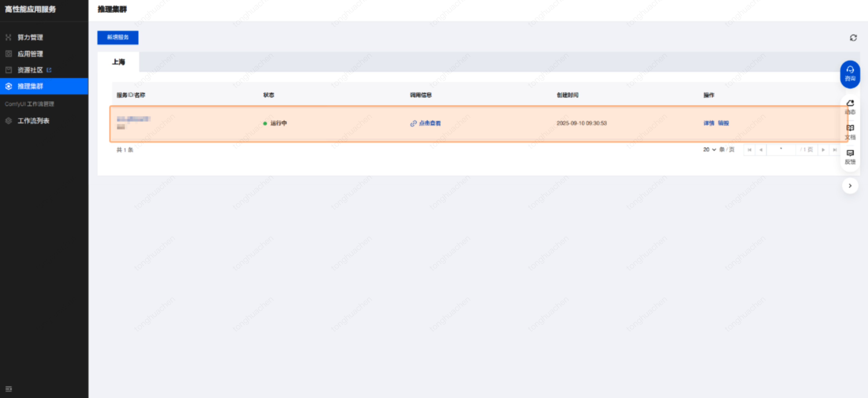Viewport: 868px width, 398px height.
Task: Collapse the sidebar using bottom-left menu icon
Action: click(x=9, y=389)
